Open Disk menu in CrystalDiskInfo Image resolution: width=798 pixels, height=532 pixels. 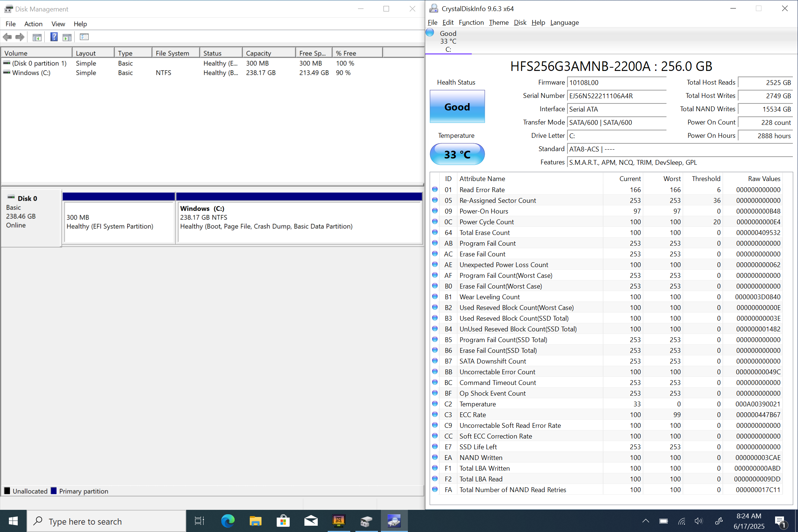pos(520,23)
